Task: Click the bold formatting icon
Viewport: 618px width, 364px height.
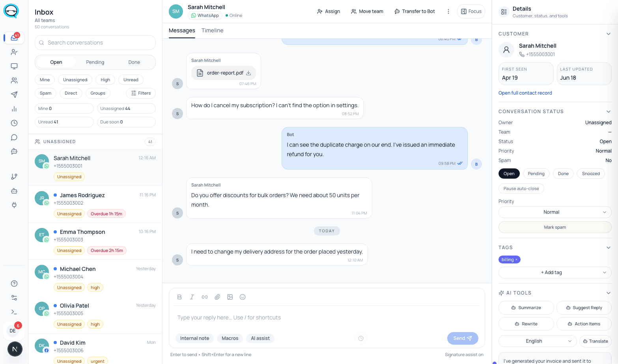Action: (x=179, y=297)
